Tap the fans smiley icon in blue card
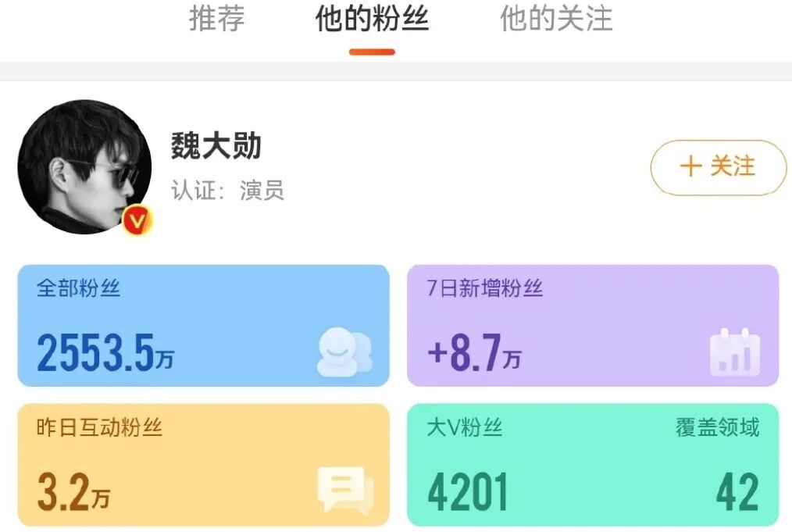Viewport: 792px width, 532px height. coord(345,352)
